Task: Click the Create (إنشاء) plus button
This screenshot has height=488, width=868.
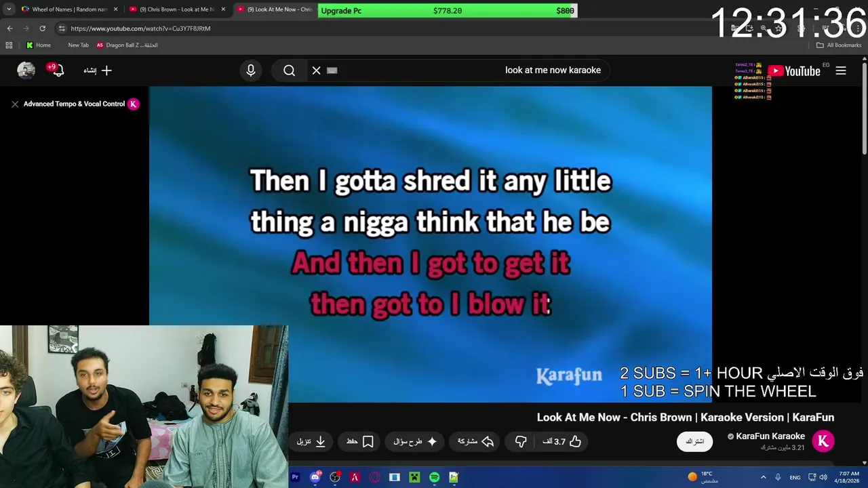Action: pyautogui.click(x=98, y=70)
